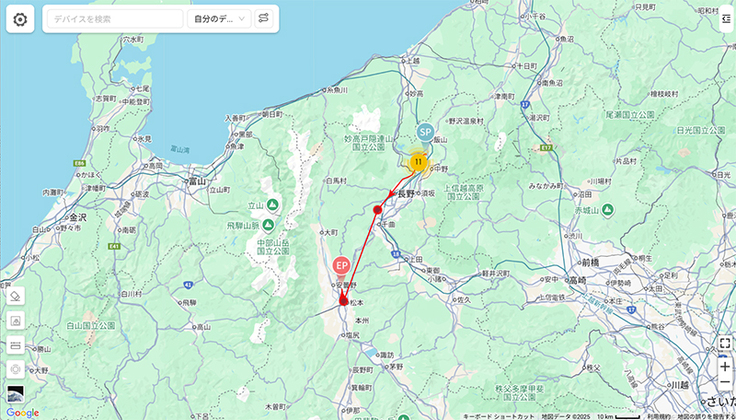Expand the 自分のデ… device dropdown
This screenshot has height=420, width=736.
(219, 19)
